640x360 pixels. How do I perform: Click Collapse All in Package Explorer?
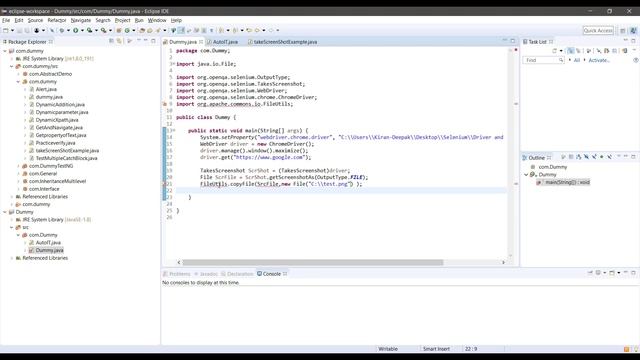coord(111,41)
